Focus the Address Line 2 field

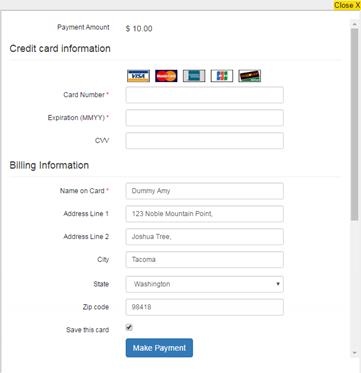coord(205,237)
